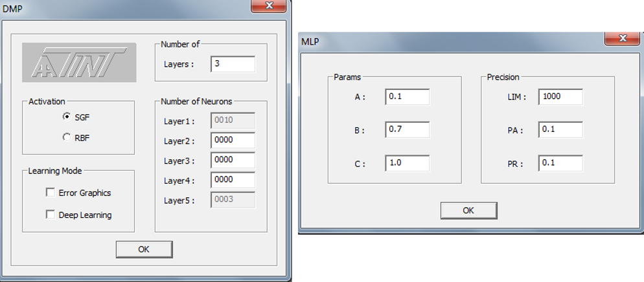Click the Layers count input field

pos(233,64)
